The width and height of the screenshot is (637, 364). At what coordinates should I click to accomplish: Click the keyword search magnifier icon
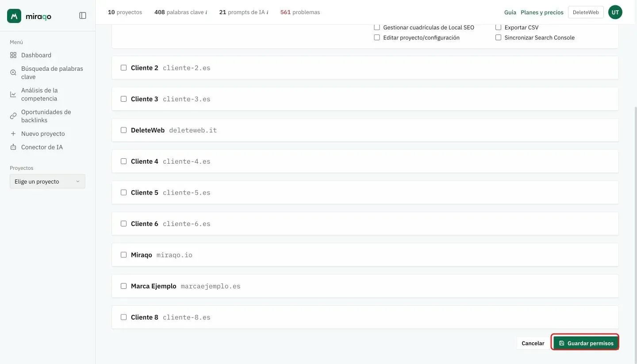click(13, 73)
